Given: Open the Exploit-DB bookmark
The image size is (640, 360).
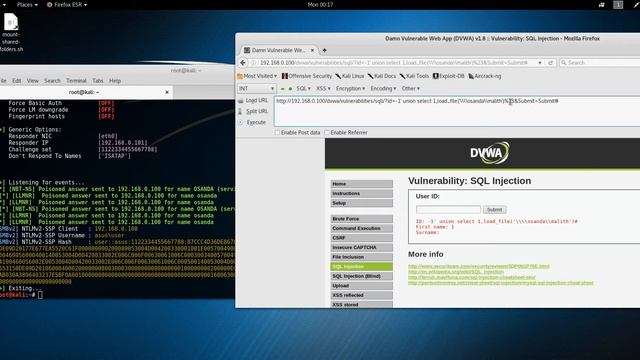Looking at the screenshot, I should pyautogui.click(x=448, y=76).
